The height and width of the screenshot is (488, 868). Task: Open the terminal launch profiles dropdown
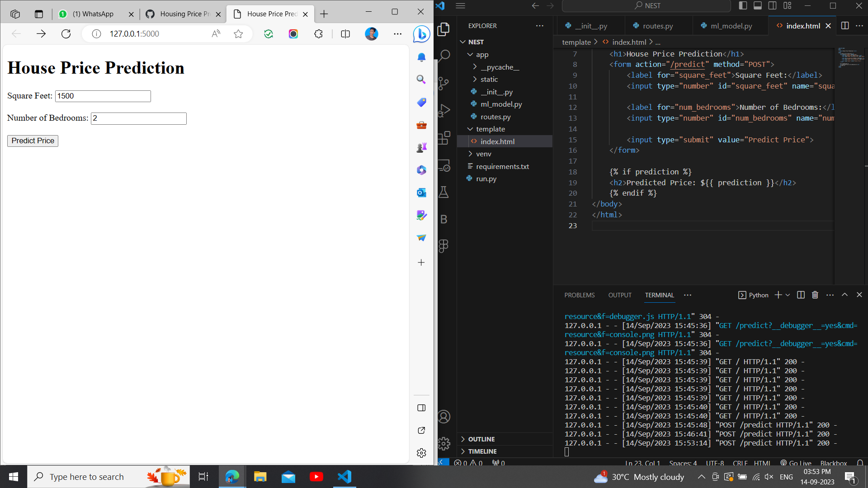click(x=788, y=295)
